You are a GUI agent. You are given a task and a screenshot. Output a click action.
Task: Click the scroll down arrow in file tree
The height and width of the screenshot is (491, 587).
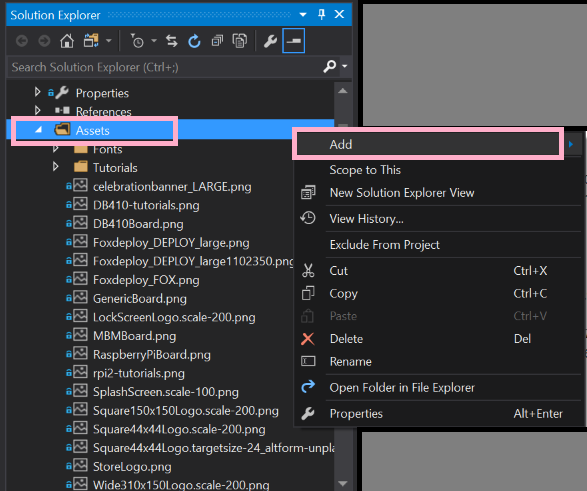(343, 483)
